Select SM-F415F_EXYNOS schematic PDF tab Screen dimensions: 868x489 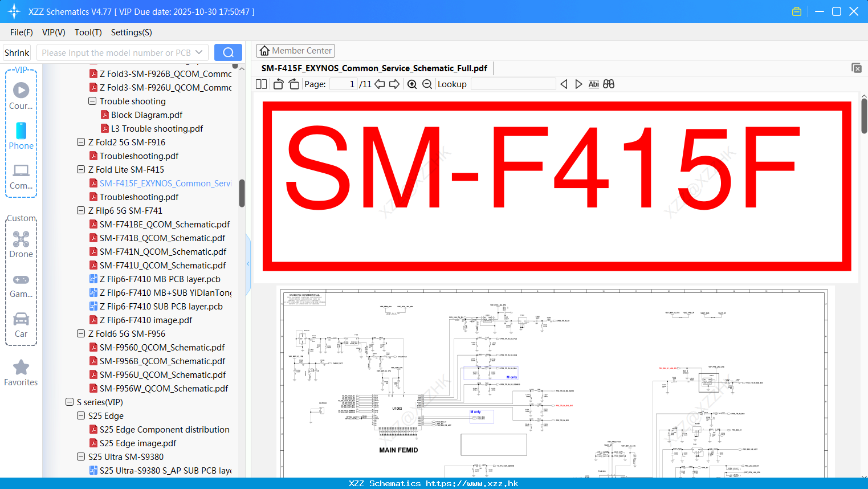(x=374, y=68)
